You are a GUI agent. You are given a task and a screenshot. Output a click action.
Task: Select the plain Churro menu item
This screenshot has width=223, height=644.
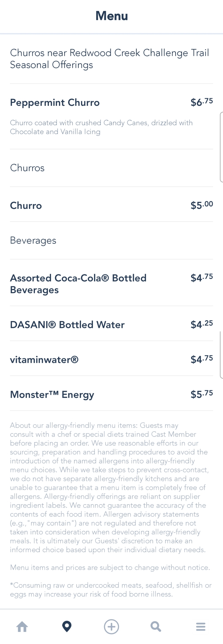(x=26, y=206)
